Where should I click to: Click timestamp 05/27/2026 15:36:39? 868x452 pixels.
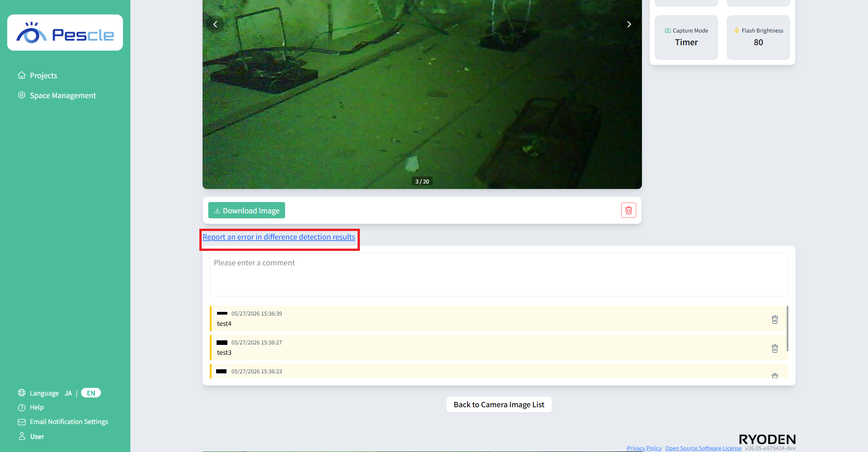(x=257, y=314)
